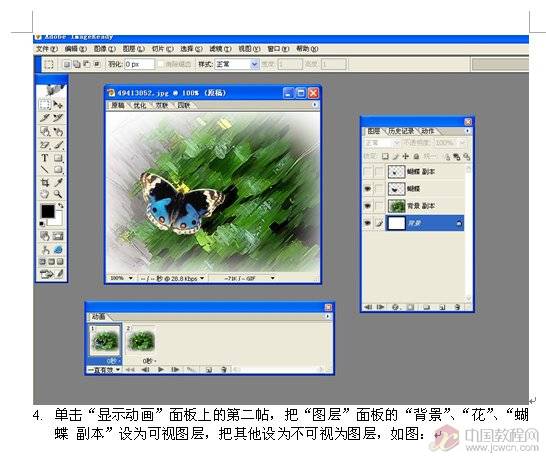Open frame 1 delay time dropdown
Image resolution: width=546 pixels, height=458 pixels.
[x=114, y=361]
